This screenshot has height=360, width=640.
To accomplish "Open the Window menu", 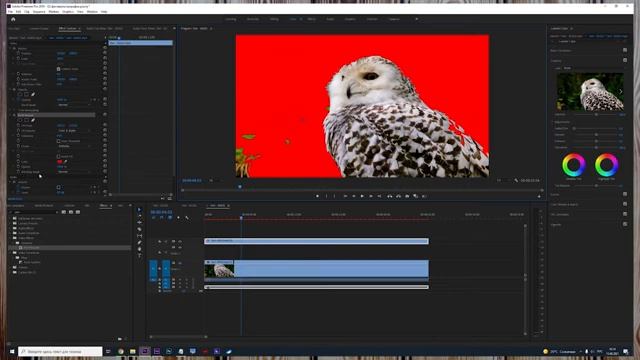I will 92,12.
